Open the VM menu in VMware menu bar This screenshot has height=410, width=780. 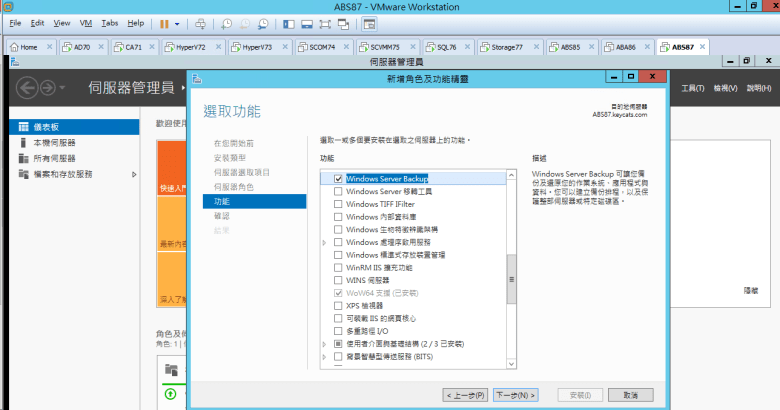coord(84,22)
